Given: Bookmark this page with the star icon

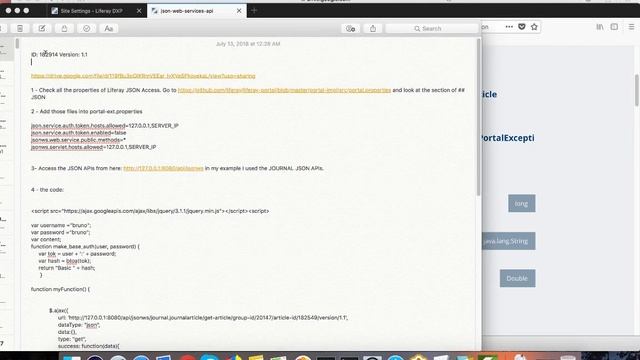Looking at the screenshot, I should click(x=534, y=27).
